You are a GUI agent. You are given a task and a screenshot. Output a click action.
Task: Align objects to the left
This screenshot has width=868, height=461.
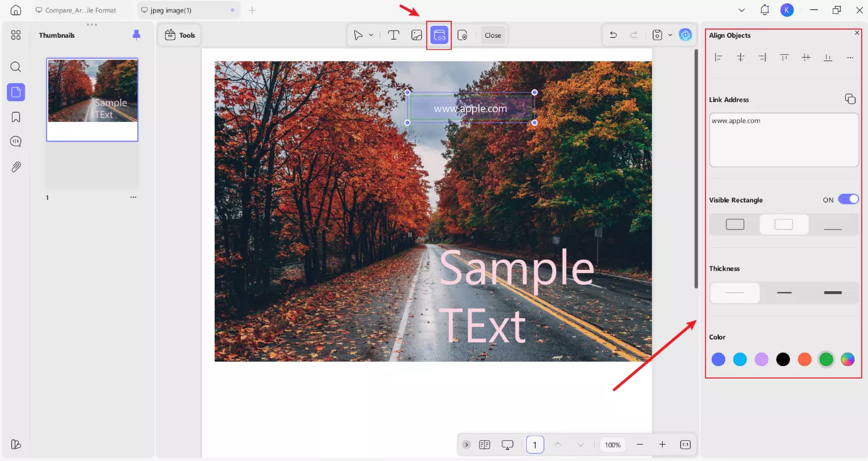pos(718,57)
